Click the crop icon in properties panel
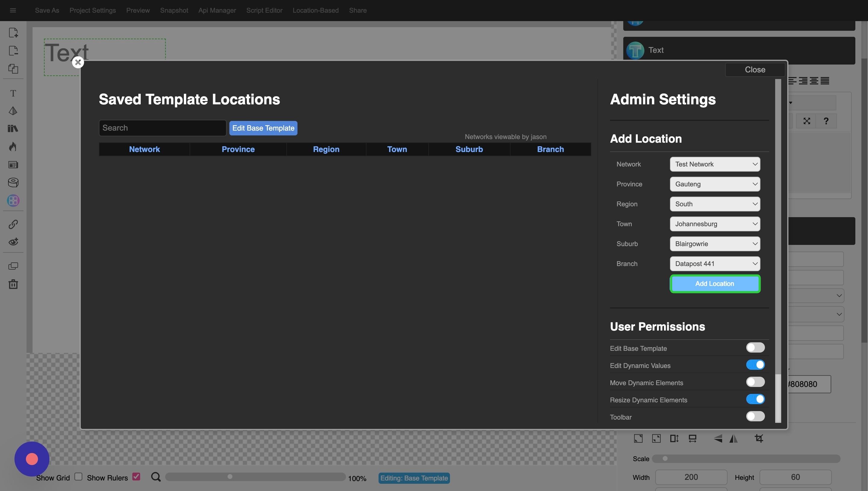 point(759,439)
